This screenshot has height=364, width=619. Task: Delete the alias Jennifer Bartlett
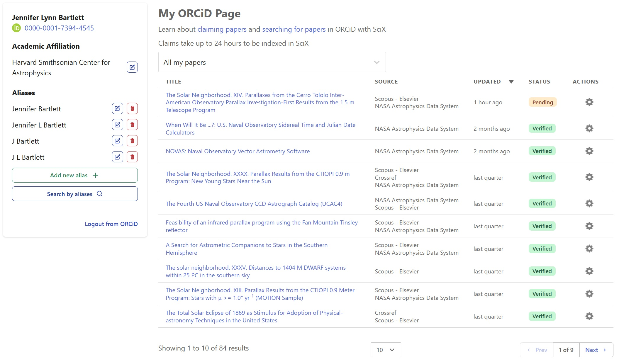pos(132,108)
